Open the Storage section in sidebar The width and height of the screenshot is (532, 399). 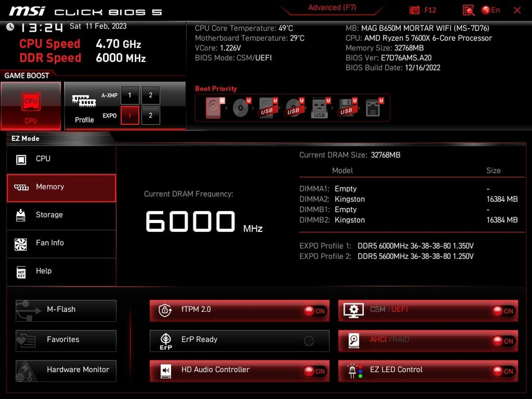coord(61,216)
